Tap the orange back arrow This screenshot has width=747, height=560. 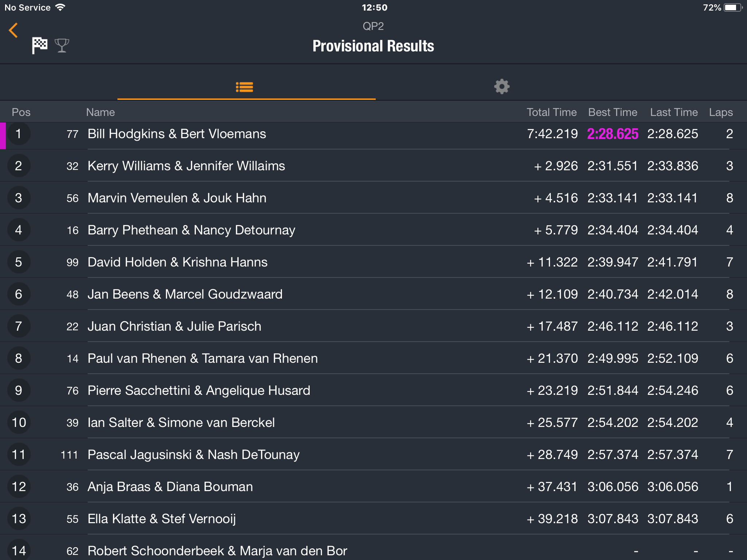point(13,30)
